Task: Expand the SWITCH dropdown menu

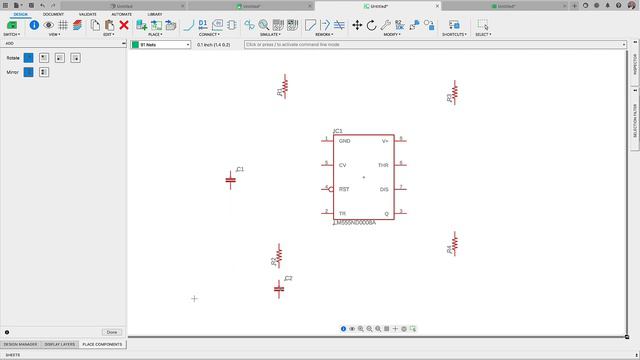Action: 11,35
